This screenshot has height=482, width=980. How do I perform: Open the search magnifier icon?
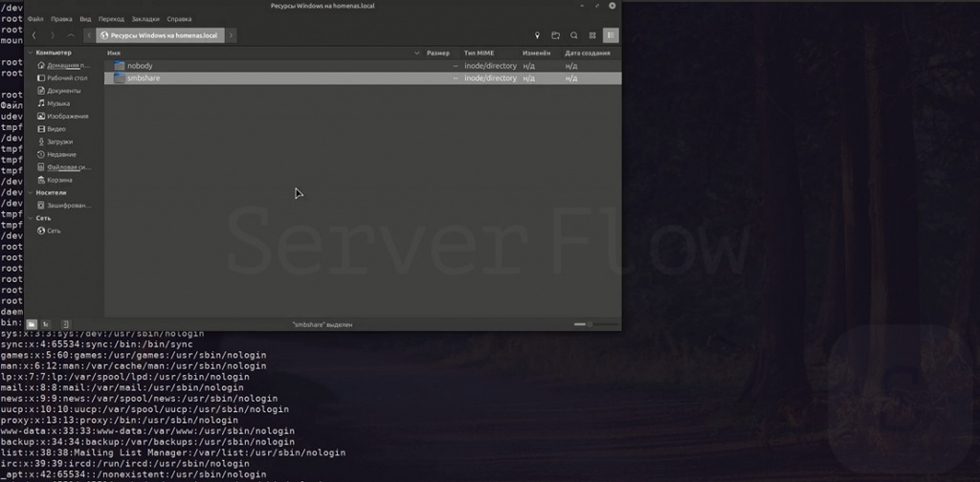click(x=573, y=35)
